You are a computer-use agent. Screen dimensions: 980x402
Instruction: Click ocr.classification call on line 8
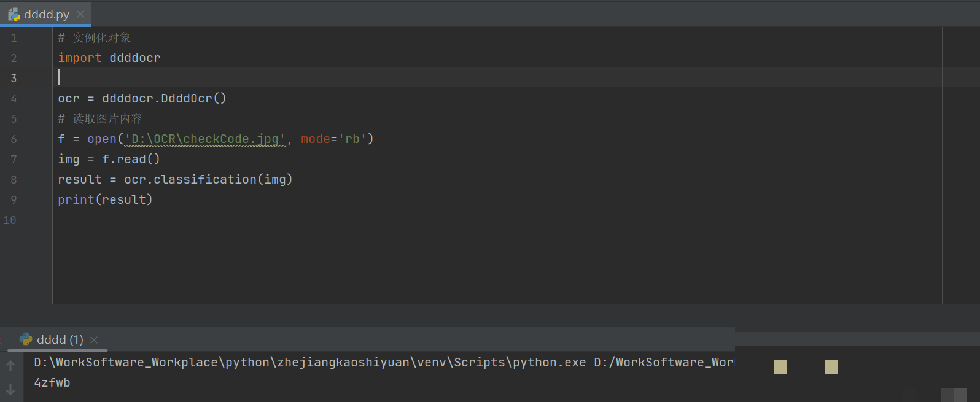(x=190, y=179)
